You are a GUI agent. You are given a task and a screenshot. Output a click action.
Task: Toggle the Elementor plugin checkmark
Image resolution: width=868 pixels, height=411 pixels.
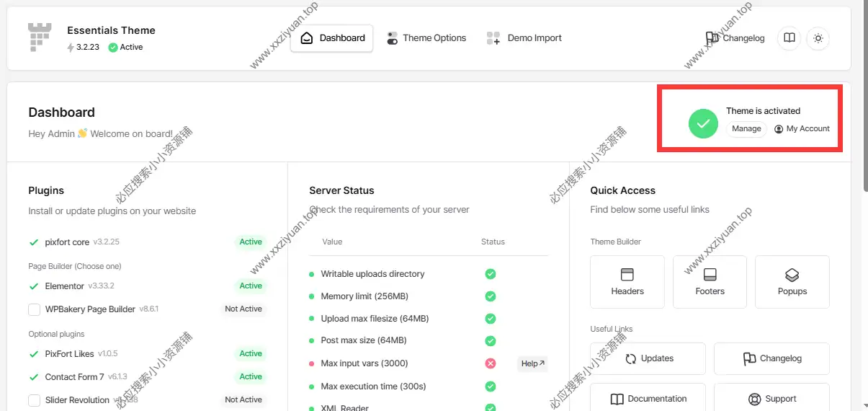34,286
